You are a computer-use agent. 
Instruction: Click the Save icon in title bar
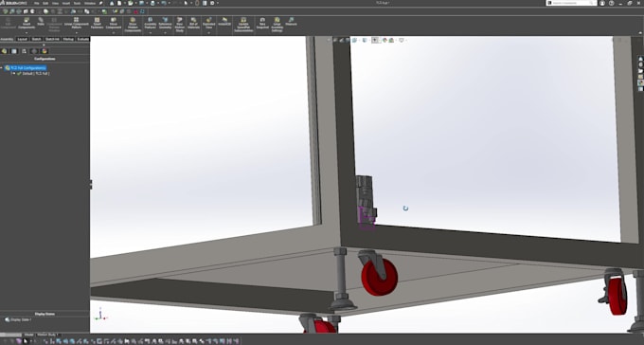(141, 3)
